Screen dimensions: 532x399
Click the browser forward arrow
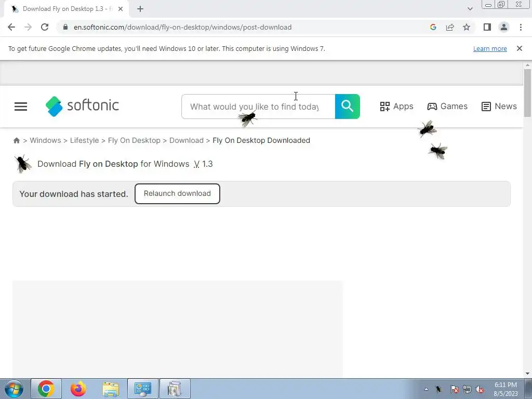(28, 27)
